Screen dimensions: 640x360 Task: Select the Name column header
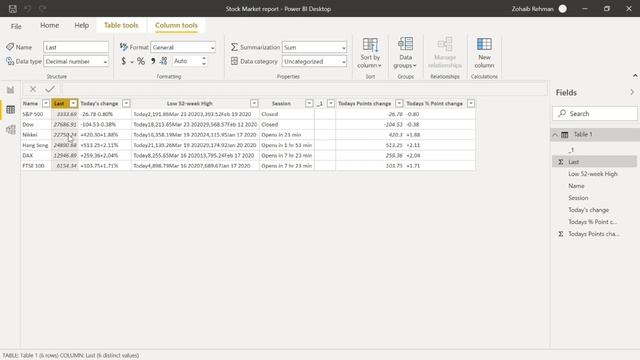point(30,104)
